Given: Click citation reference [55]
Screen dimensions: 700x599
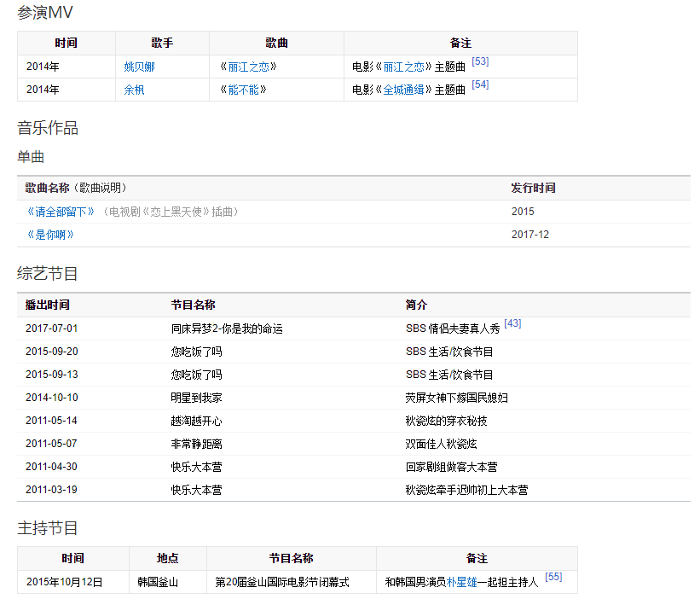Looking at the screenshot, I should 553,578.
